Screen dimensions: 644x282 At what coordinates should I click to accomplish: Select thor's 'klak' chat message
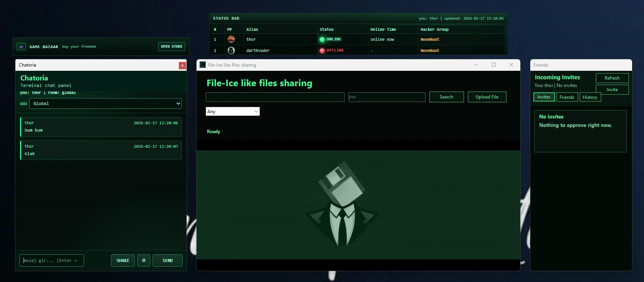pos(101,150)
